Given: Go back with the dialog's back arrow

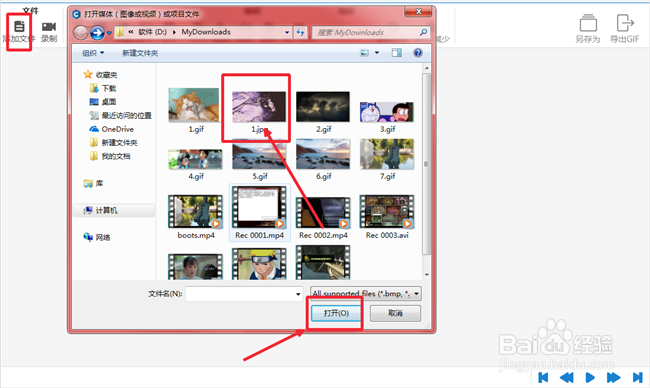Looking at the screenshot, I should (81, 32).
